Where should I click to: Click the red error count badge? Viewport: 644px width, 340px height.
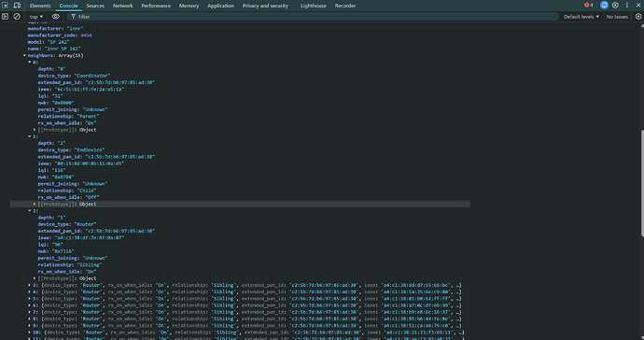pos(589,6)
